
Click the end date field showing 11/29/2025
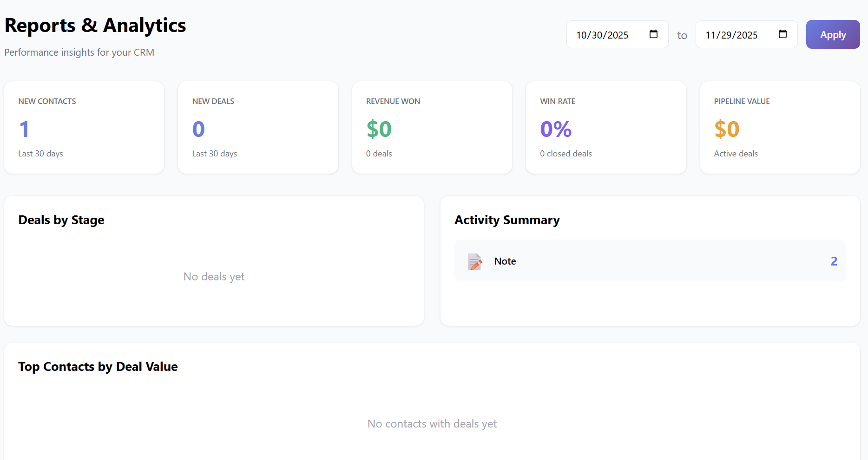tap(731, 35)
